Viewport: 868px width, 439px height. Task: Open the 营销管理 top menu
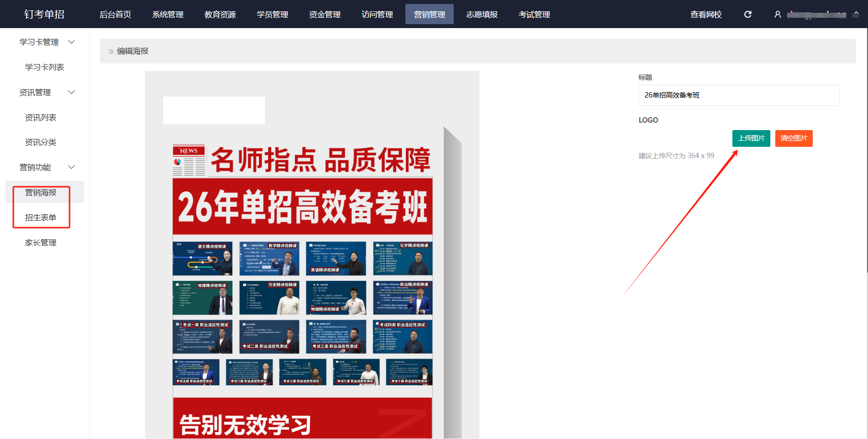tap(429, 14)
